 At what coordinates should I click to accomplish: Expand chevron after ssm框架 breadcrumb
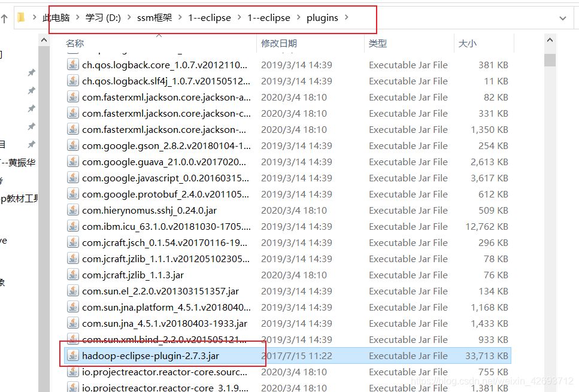(x=180, y=17)
